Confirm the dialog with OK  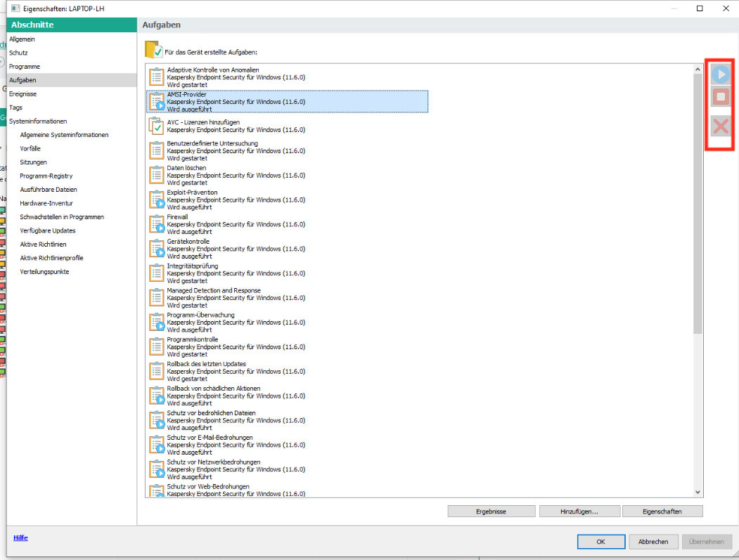tap(601, 542)
